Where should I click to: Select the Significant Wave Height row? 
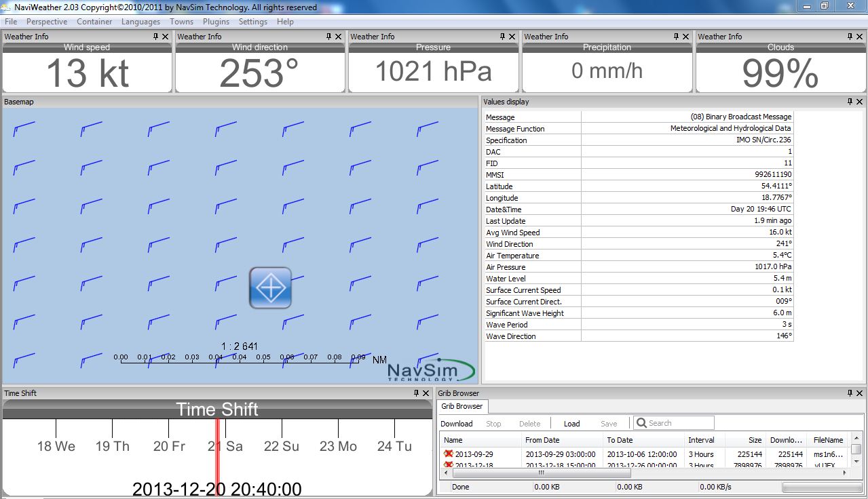click(x=639, y=313)
